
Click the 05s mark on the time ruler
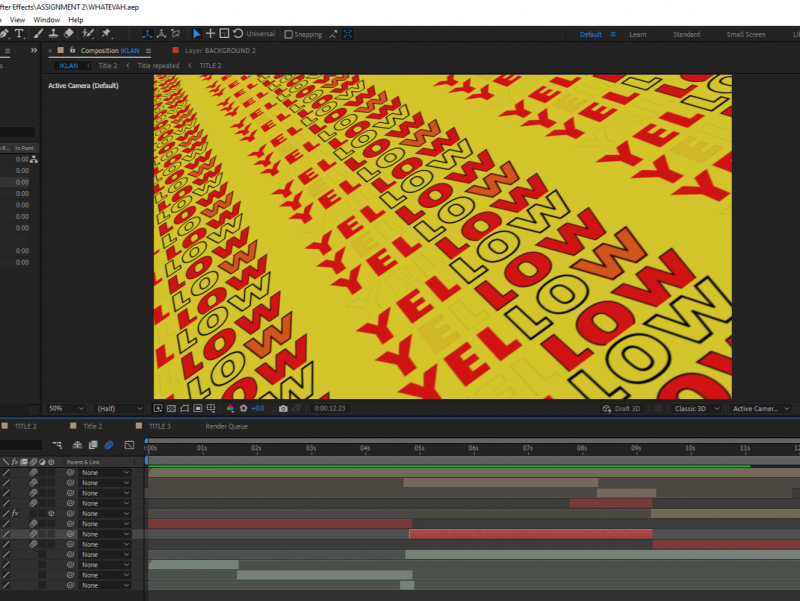coord(420,449)
